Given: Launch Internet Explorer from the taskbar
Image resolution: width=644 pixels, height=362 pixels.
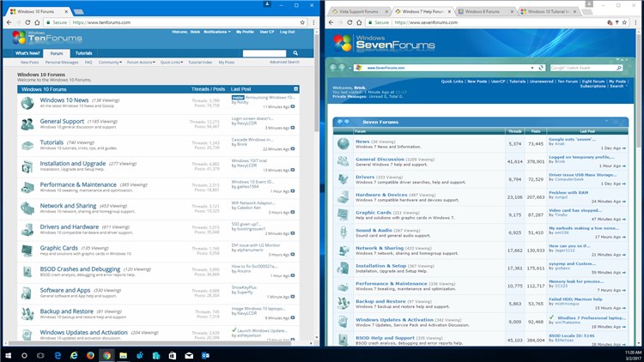Looking at the screenshot, I should [x=74, y=355].
